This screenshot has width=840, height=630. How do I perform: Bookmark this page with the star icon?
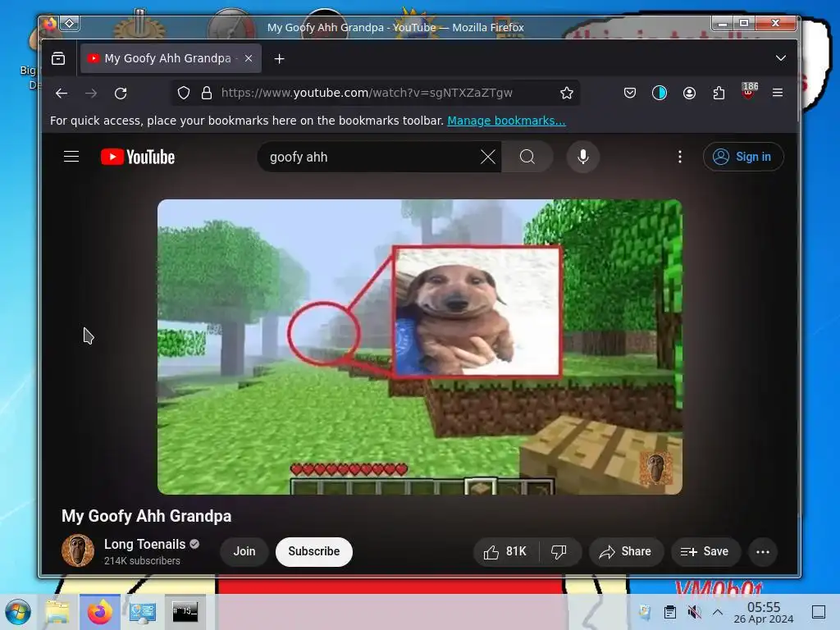[x=567, y=94]
